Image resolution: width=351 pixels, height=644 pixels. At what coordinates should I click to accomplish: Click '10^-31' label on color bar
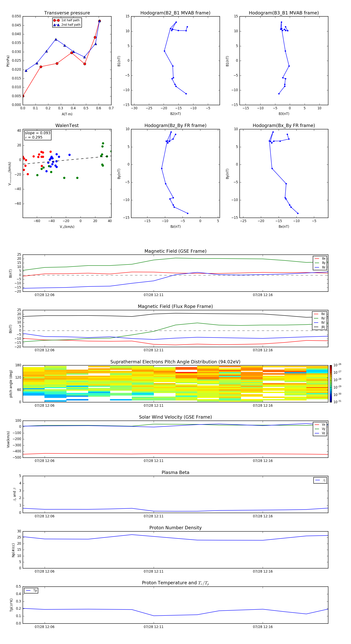point(337,402)
